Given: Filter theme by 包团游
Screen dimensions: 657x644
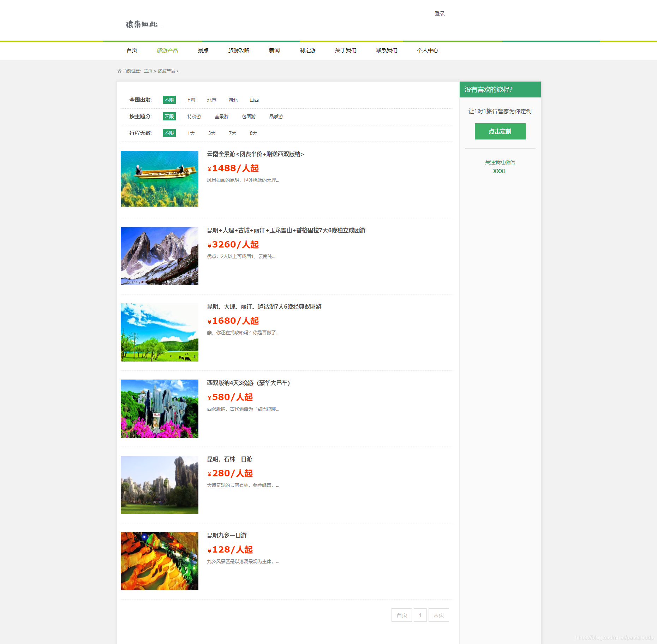Looking at the screenshot, I should (x=249, y=117).
